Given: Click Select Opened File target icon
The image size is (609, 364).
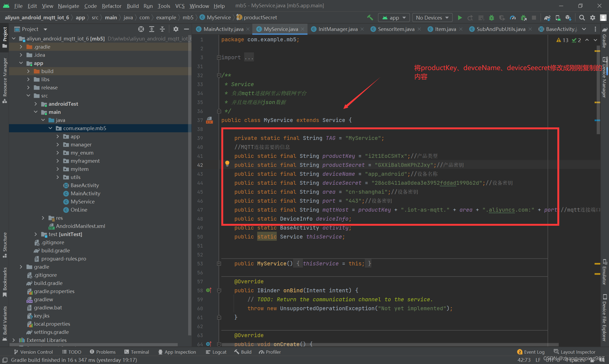Looking at the screenshot, I should pyautogui.click(x=141, y=29).
